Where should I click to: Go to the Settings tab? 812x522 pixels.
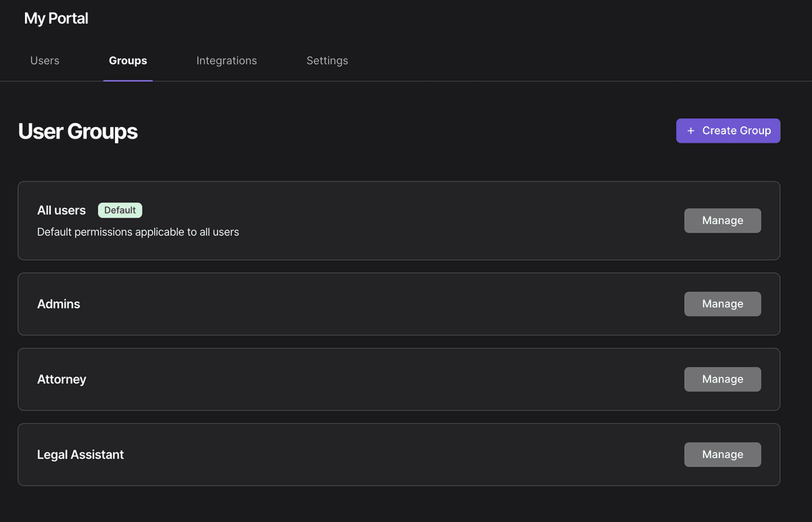pyautogui.click(x=328, y=61)
